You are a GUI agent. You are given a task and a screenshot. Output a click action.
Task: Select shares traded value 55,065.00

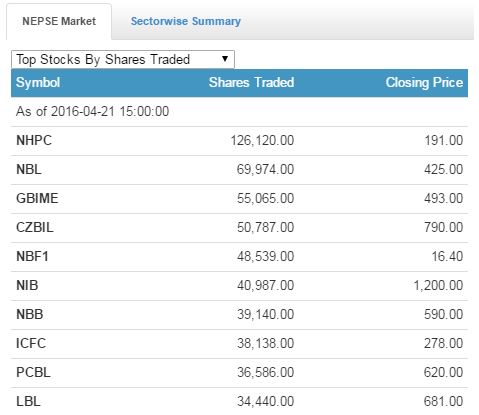click(x=265, y=198)
